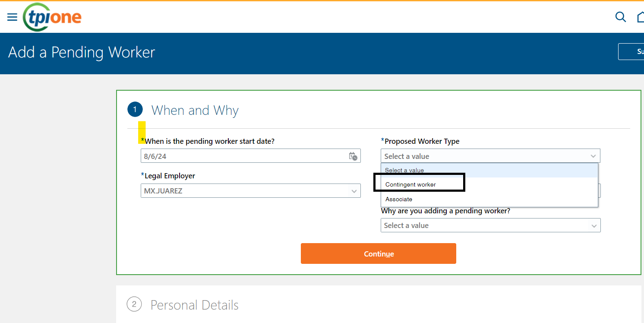Image resolution: width=644 pixels, height=323 pixels.
Task: Switch to the Personal Details section
Action: point(194,305)
